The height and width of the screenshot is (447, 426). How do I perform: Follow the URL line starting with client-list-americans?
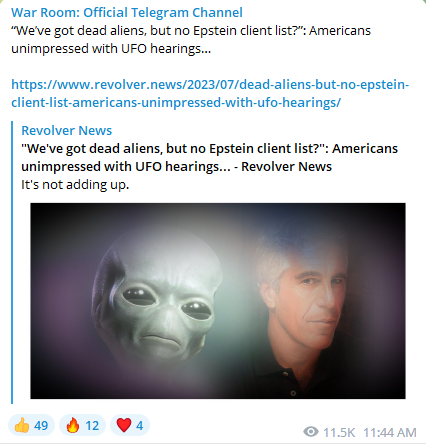(176, 103)
